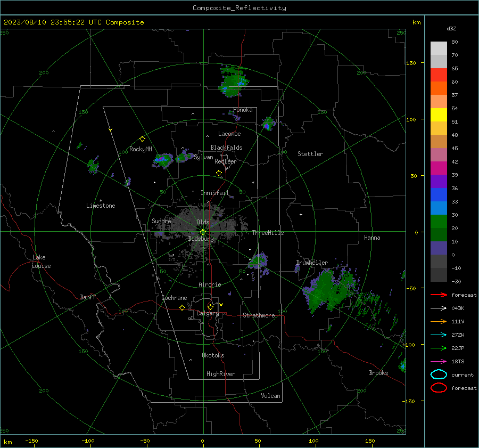The height and width of the screenshot is (448, 479).
Task: Click the 2023/08/10 23:55:22 UTC timestamp
Action: tap(73, 22)
